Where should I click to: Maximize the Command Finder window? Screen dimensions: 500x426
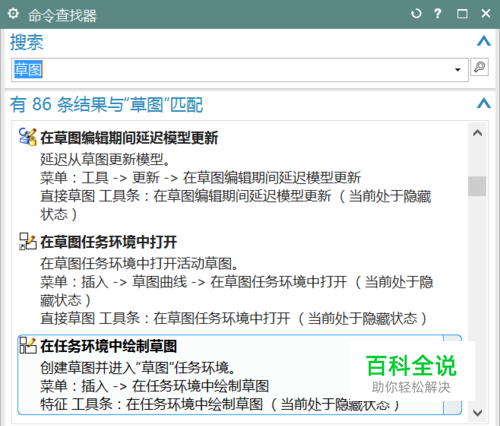[462, 14]
